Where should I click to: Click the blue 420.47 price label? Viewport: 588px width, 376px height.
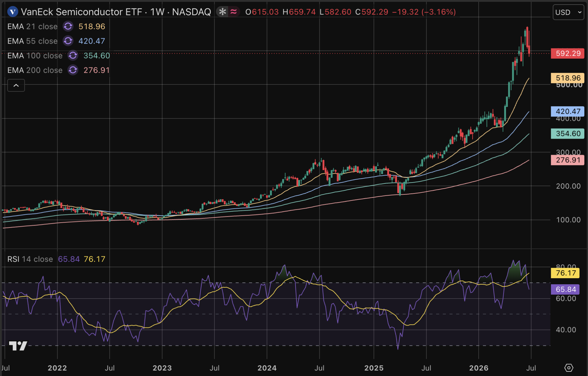click(x=568, y=112)
